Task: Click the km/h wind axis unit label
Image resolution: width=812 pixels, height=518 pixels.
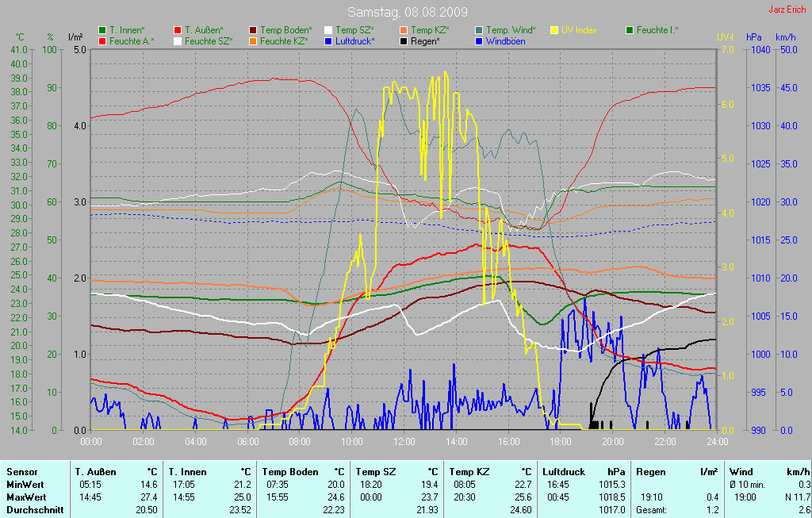Action: (786, 37)
